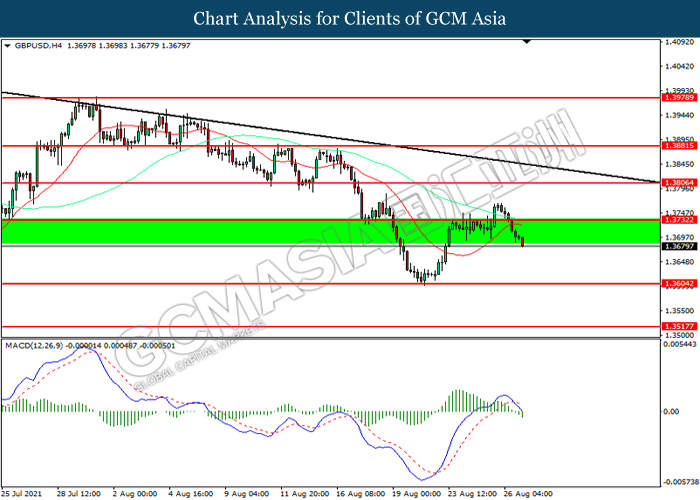Click the chart title mentioning GCM Asia
Viewport: 700px width, 500px height.
click(x=350, y=18)
